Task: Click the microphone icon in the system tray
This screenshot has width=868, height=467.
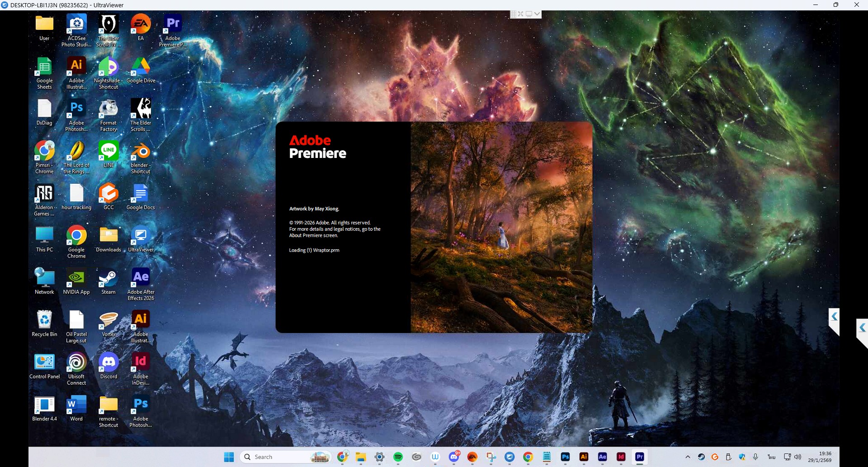Action: [x=755, y=457]
